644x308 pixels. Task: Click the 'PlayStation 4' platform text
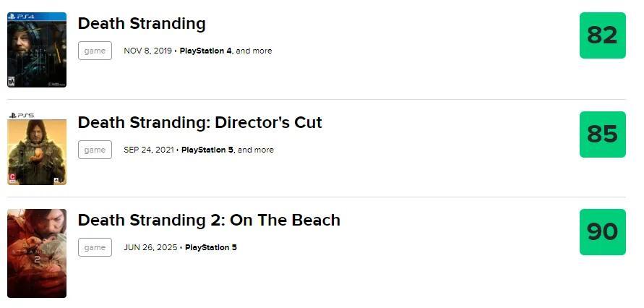coord(205,51)
